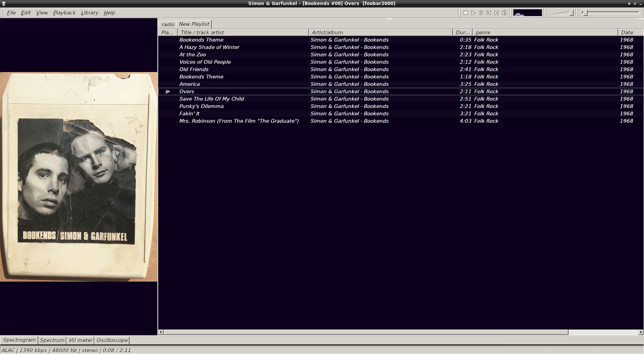Select the track Voices of Old People
The image size is (644, 354).
[401, 62]
